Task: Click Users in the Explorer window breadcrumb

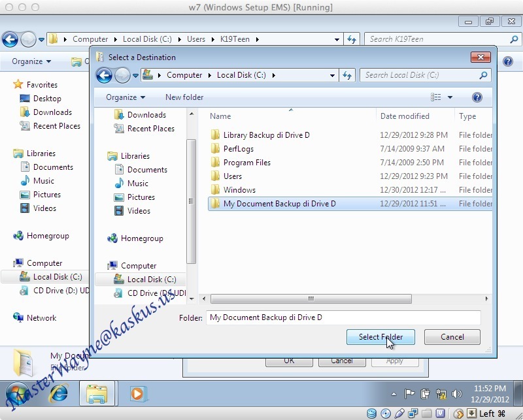Action: (x=195, y=39)
